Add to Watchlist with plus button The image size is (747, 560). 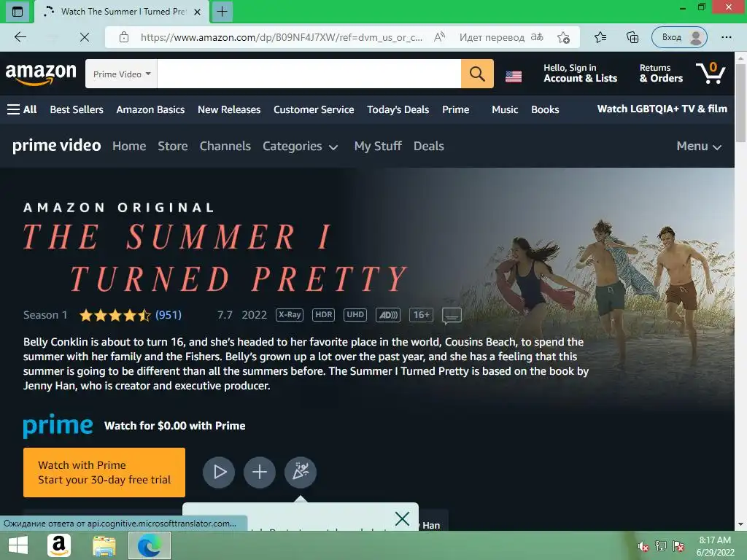coord(260,472)
